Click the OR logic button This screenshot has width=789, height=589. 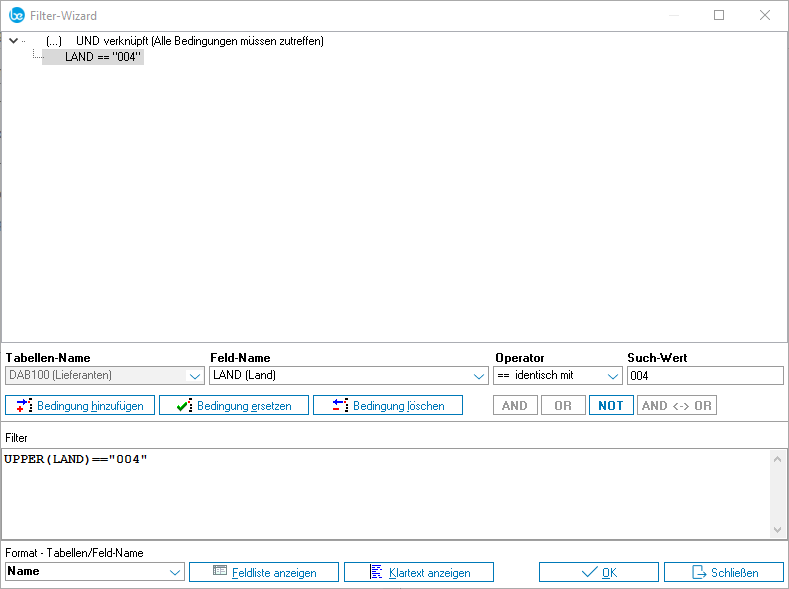562,405
